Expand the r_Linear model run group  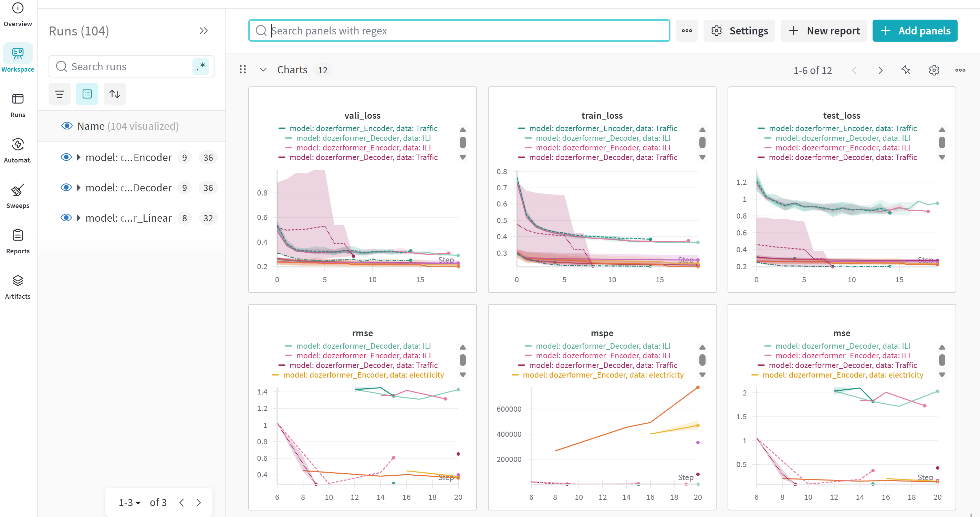point(79,218)
